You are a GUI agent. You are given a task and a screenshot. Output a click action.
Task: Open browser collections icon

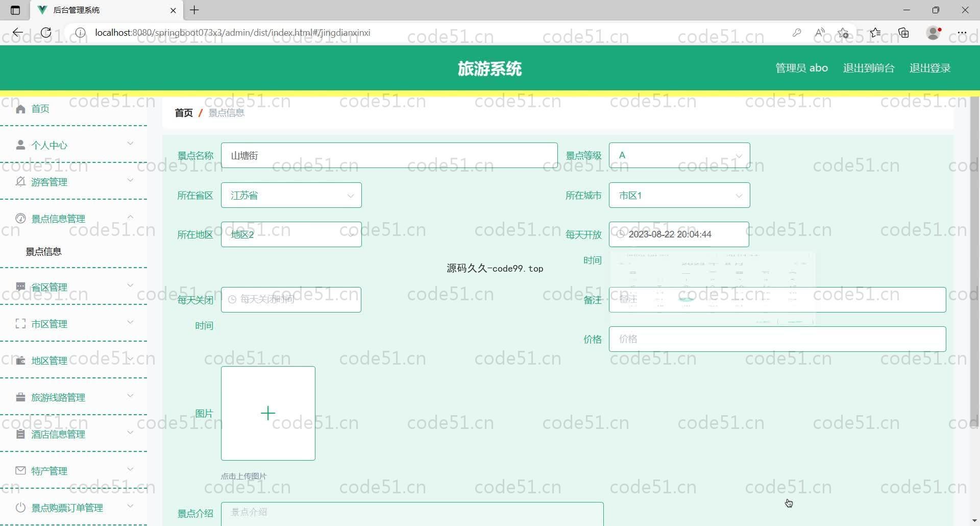[904, 33]
